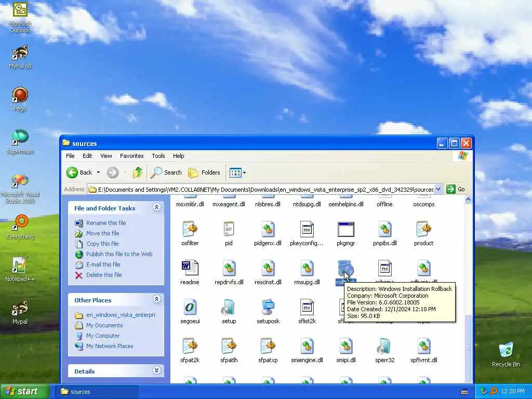Viewport: 532px width, 399px height.
Task: Collapse File and Folder Tasks panel
Action: (156, 207)
